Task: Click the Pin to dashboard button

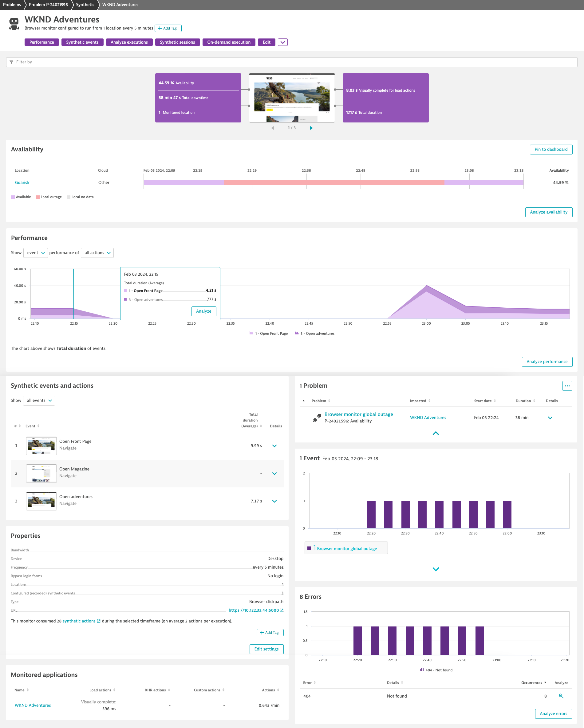Action: (x=550, y=149)
